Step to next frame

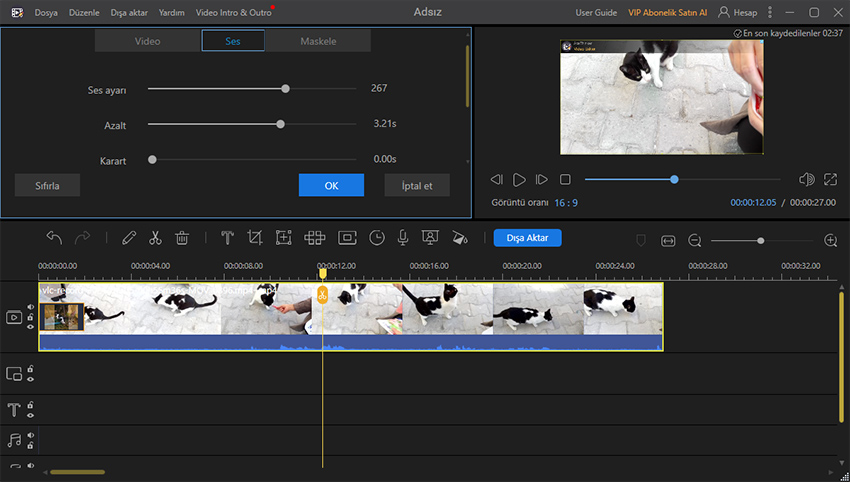tap(542, 179)
